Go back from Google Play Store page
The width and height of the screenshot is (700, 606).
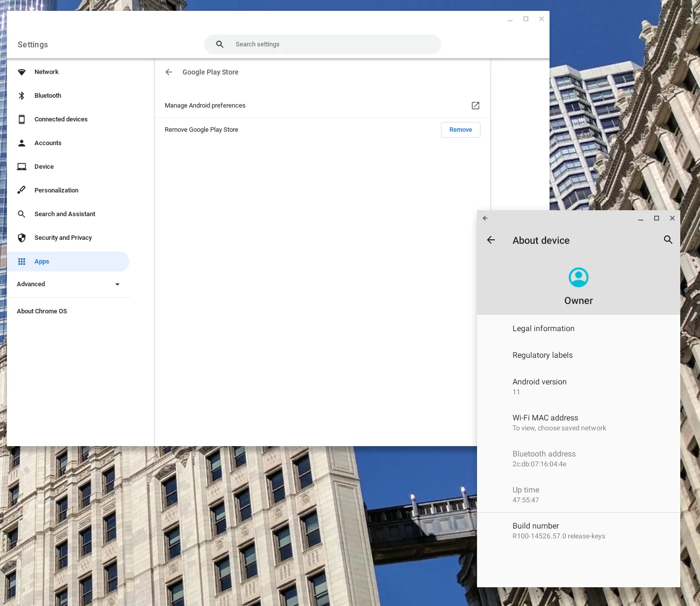(169, 72)
